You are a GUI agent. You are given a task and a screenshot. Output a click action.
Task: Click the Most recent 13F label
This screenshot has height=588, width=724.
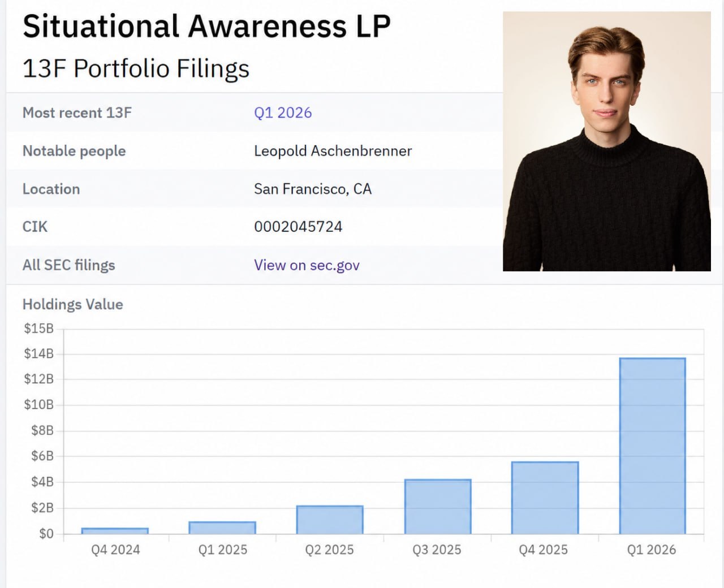pyautogui.click(x=77, y=113)
